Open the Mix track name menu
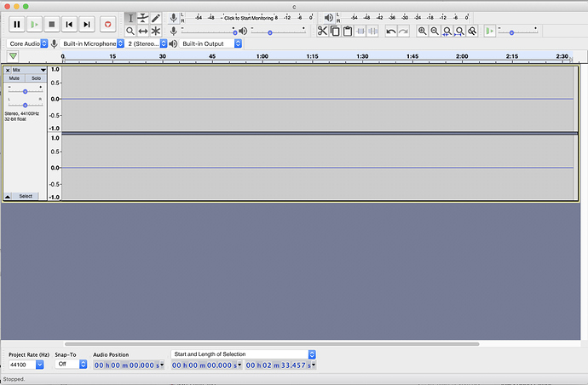The height and width of the screenshot is (385, 588). 28,70
